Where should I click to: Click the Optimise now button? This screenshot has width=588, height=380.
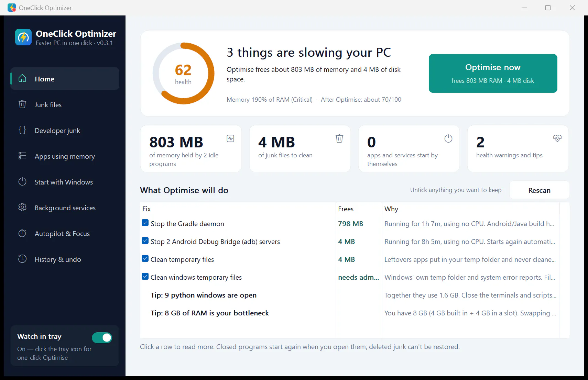coord(493,73)
